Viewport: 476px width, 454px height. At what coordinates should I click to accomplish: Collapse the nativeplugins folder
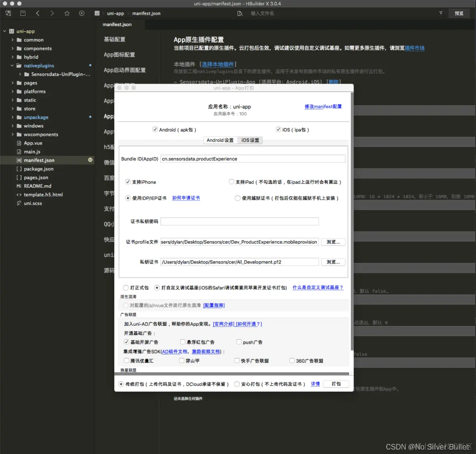pyautogui.click(x=13, y=65)
